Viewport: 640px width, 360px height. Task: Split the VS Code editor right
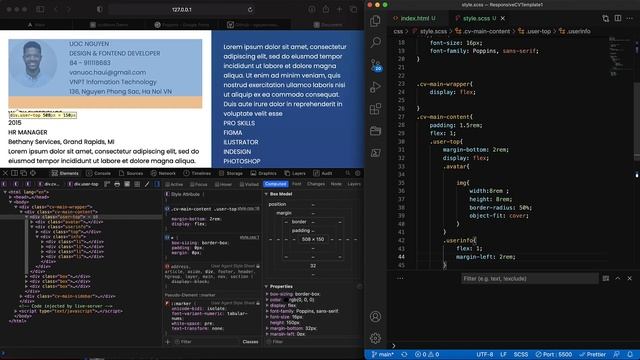[x=618, y=18]
